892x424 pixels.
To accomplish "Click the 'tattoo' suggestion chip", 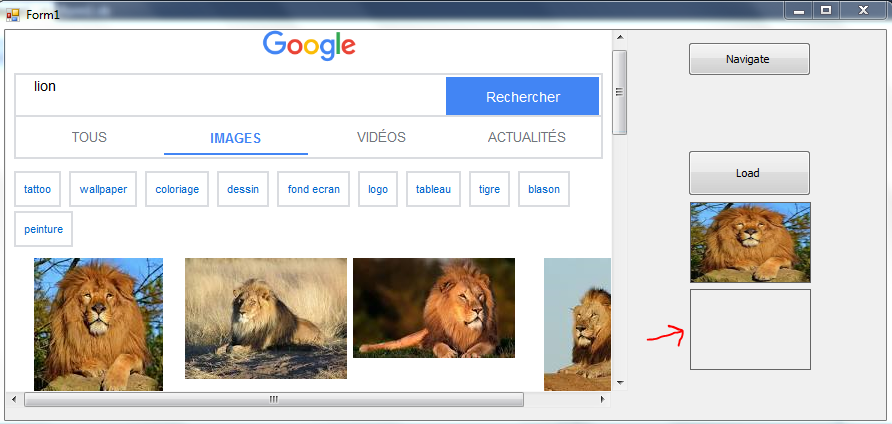I will (37, 189).
